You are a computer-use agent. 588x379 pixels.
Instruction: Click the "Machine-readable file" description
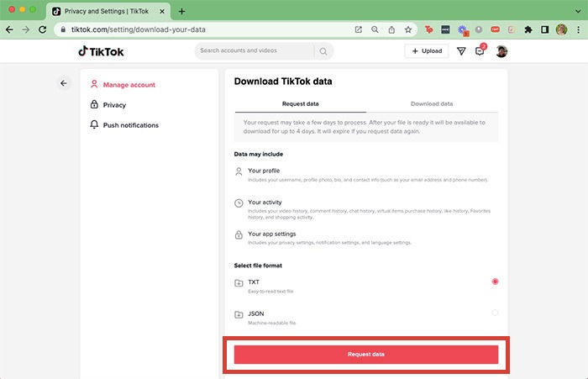(272, 323)
